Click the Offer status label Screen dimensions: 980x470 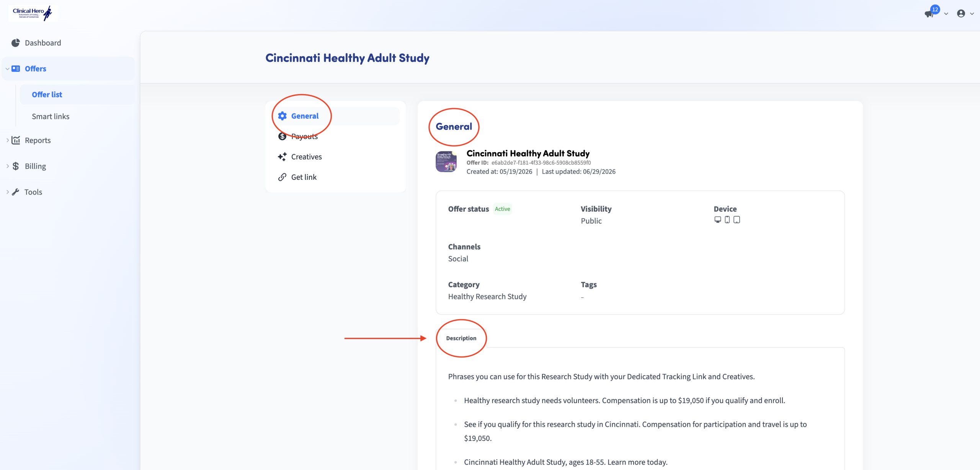tap(469, 209)
